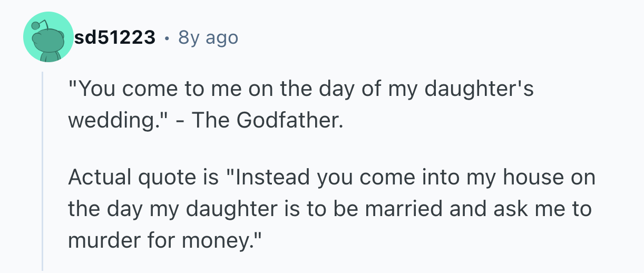Click the sd51223 Snoo avatar icon
644x273 pixels.
48,37
